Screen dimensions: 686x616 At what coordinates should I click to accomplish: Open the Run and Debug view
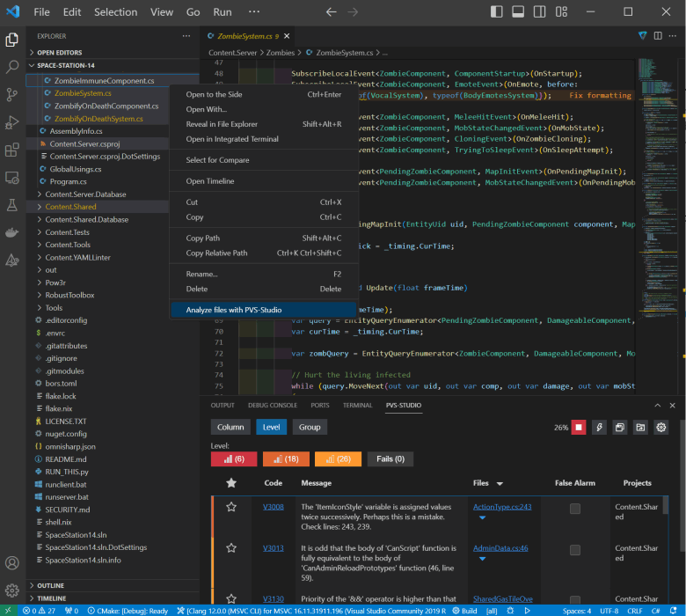tap(12, 122)
